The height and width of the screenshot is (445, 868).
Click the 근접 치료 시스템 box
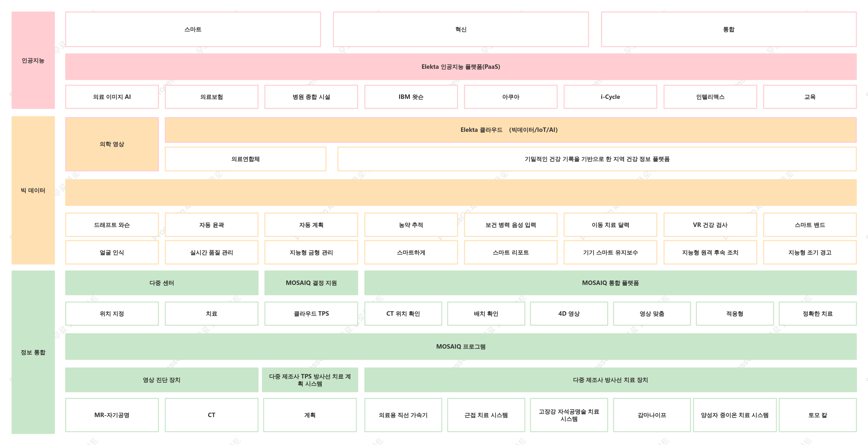click(486, 415)
